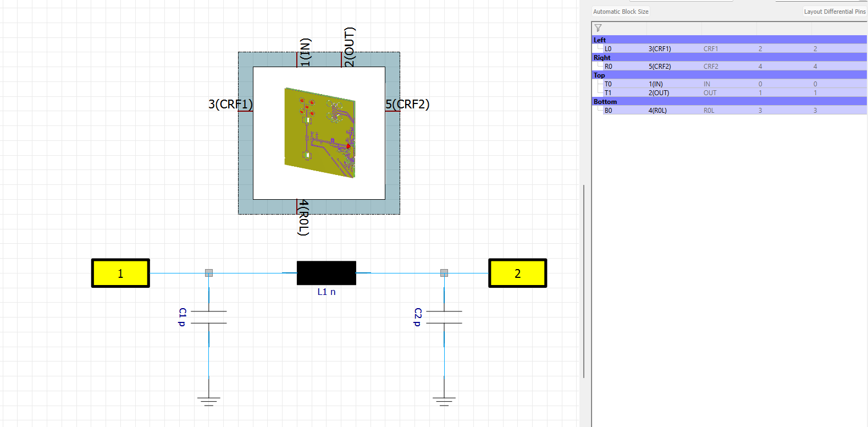Click the 2(OUT) cell in the table
Screen dimensions: 868x427
pyautogui.click(x=659, y=92)
